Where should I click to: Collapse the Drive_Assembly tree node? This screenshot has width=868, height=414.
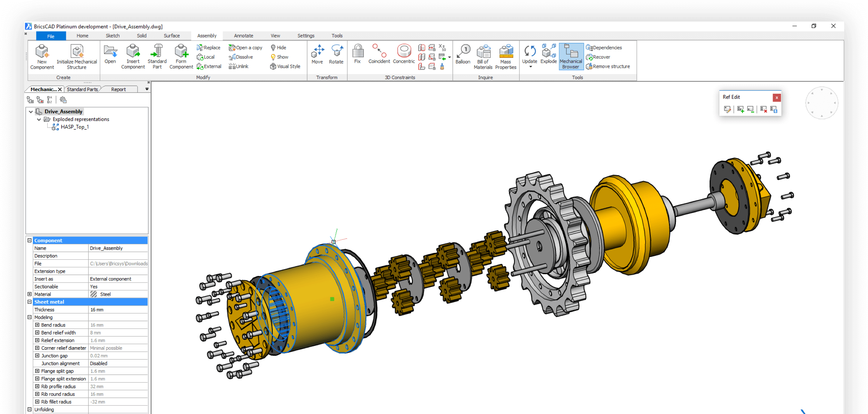pos(31,112)
